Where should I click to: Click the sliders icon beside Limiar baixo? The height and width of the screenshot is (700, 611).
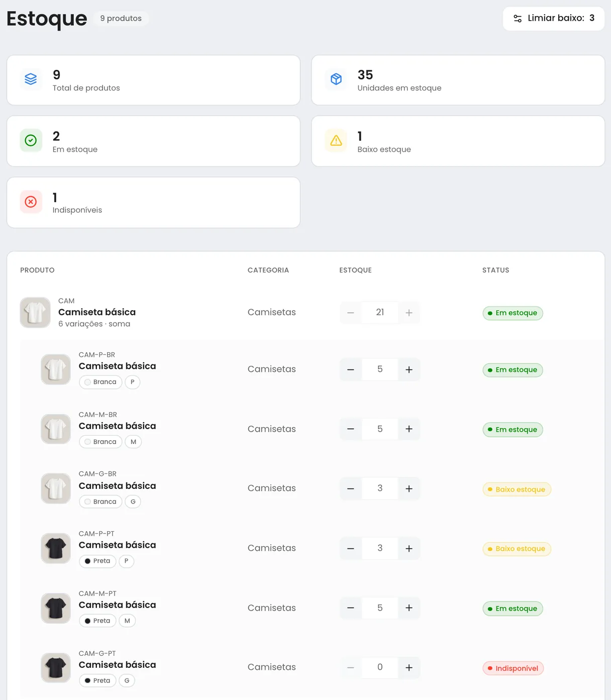pyautogui.click(x=518, y=19)
